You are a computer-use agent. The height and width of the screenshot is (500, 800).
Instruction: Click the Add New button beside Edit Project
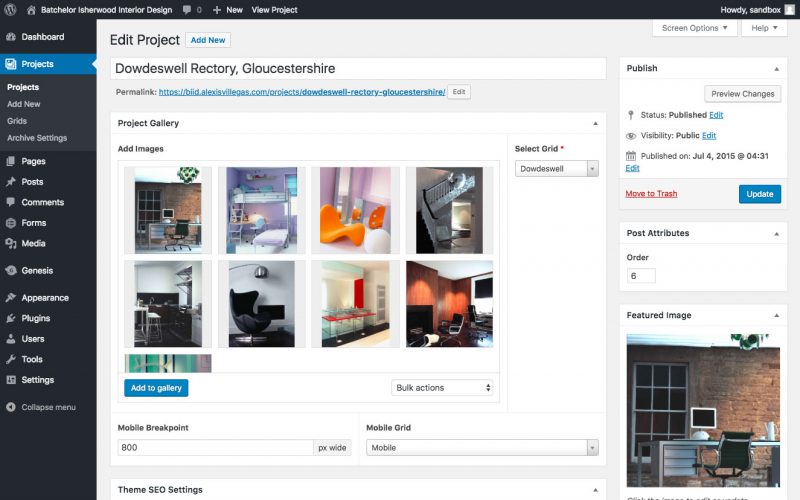point(208,40)
